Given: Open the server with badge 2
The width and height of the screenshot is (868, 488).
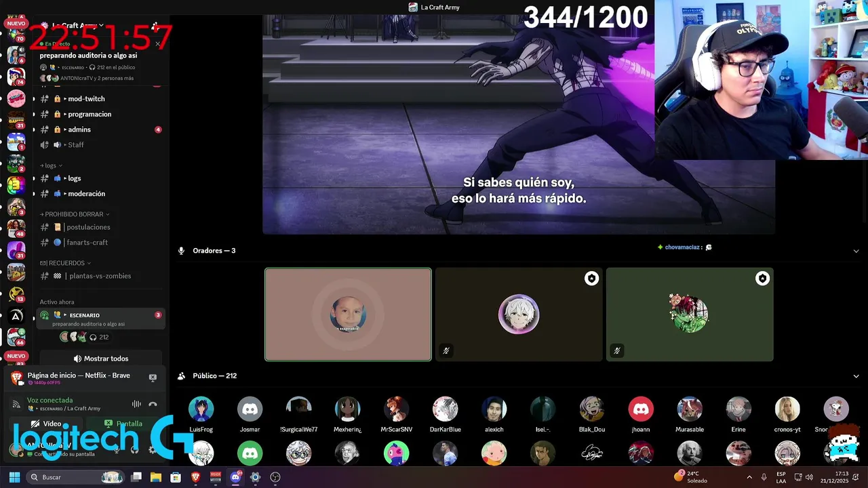Looking at the screenshot, I should tap(16, 163).
